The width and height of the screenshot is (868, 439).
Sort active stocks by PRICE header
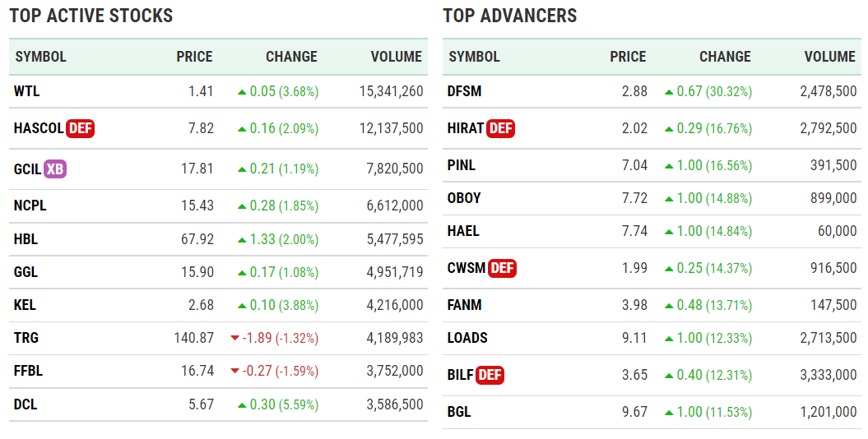coord(194,57)
